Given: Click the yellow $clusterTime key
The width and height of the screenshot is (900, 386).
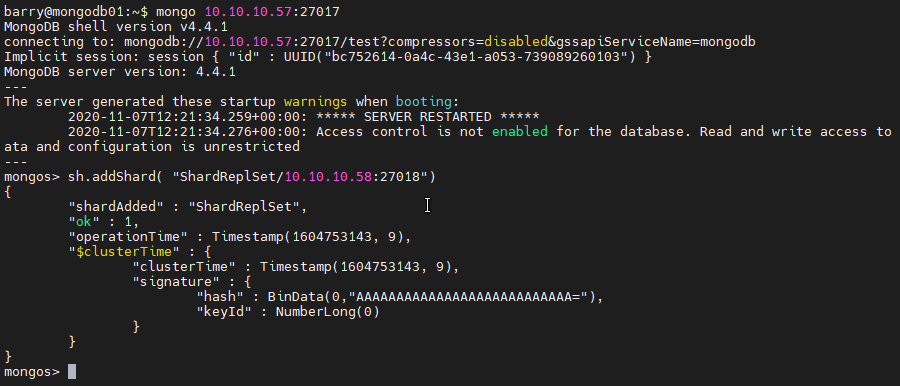Looking at the screenshot, I should 124,252.
